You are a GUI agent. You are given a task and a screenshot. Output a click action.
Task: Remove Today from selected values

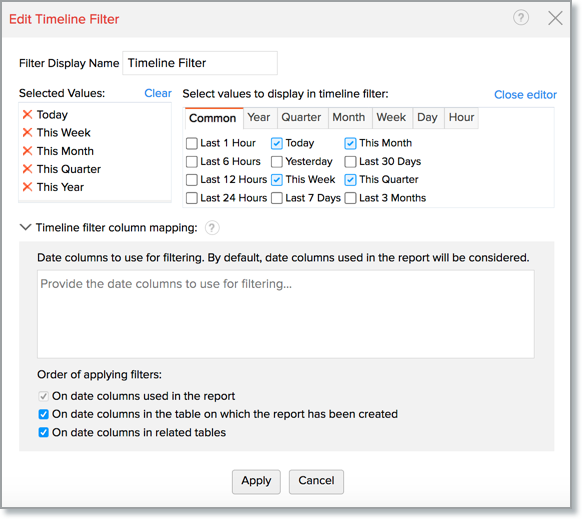27,114
